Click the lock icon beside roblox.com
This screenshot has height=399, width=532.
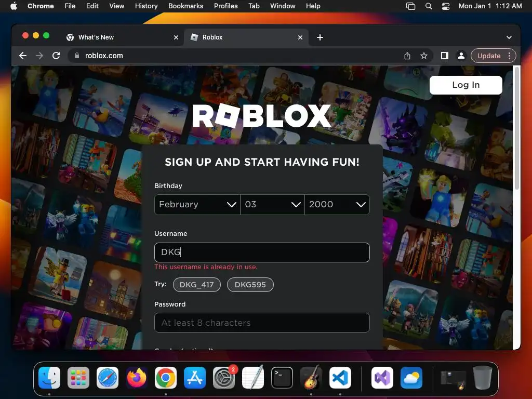click(77, 56)
